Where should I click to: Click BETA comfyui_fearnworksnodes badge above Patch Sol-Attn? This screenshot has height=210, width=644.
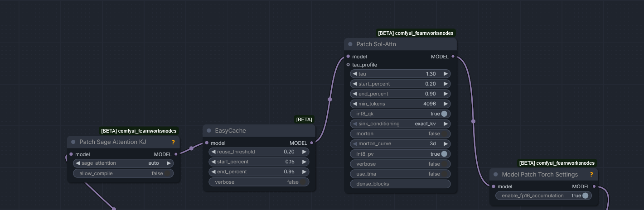416,33
